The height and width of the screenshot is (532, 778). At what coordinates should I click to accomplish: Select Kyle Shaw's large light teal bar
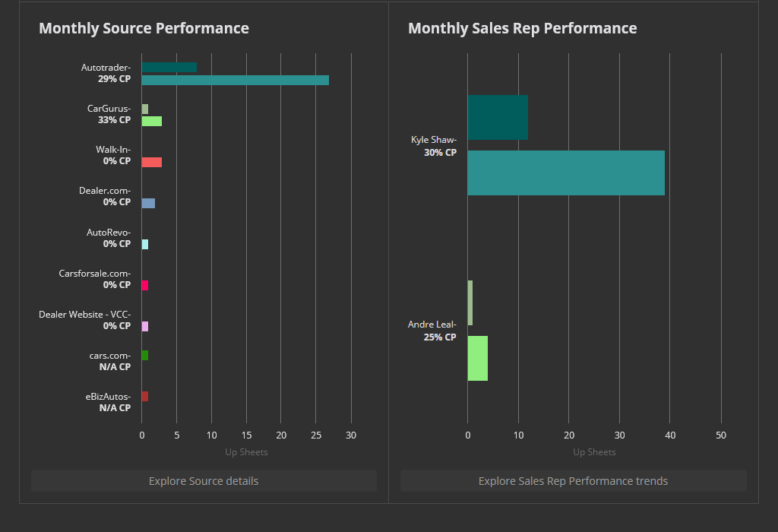(x=565, y=173)
